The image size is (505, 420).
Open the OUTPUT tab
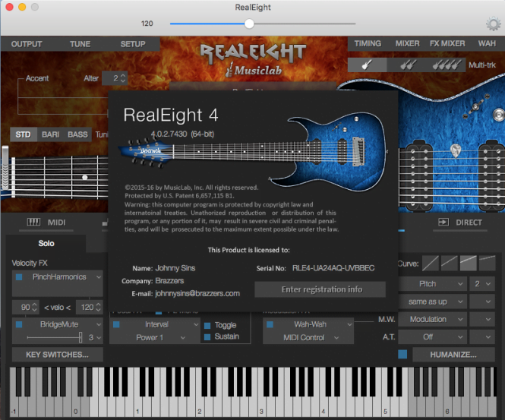[27, 44]
